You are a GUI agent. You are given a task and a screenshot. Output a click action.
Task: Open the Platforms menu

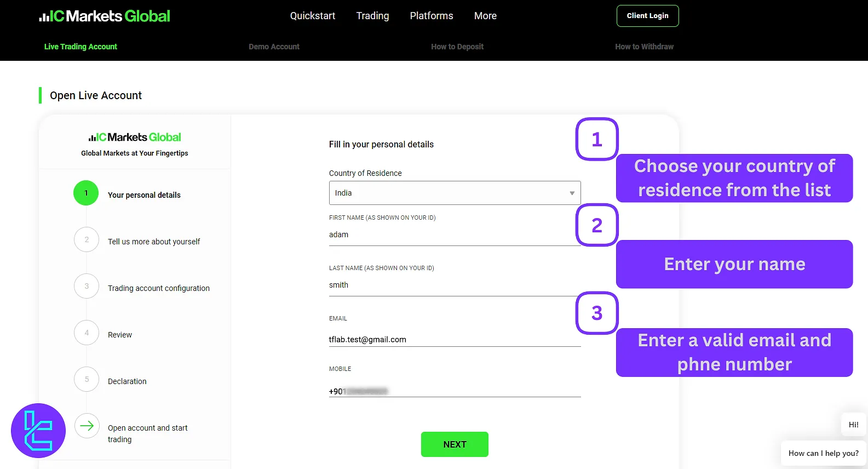click(x=432, y=16)
